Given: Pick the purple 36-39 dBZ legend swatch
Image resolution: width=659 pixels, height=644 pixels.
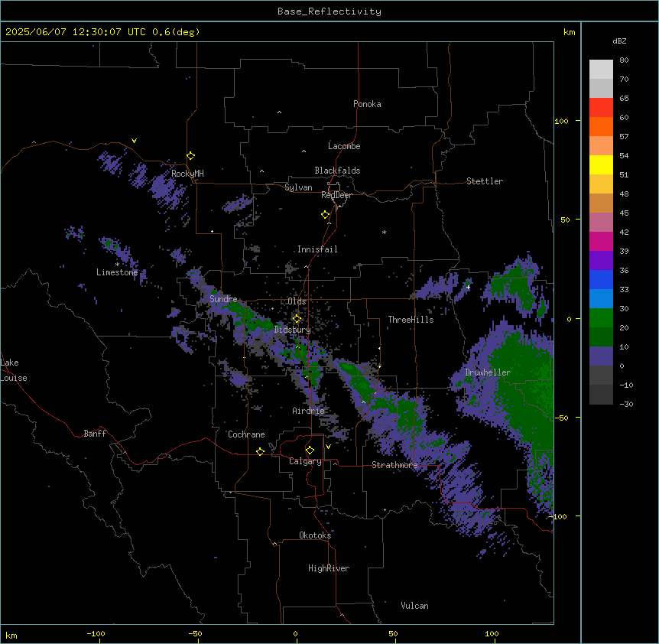Looking at the screenshot, I should pyautogui.click(x=601, y=261).
